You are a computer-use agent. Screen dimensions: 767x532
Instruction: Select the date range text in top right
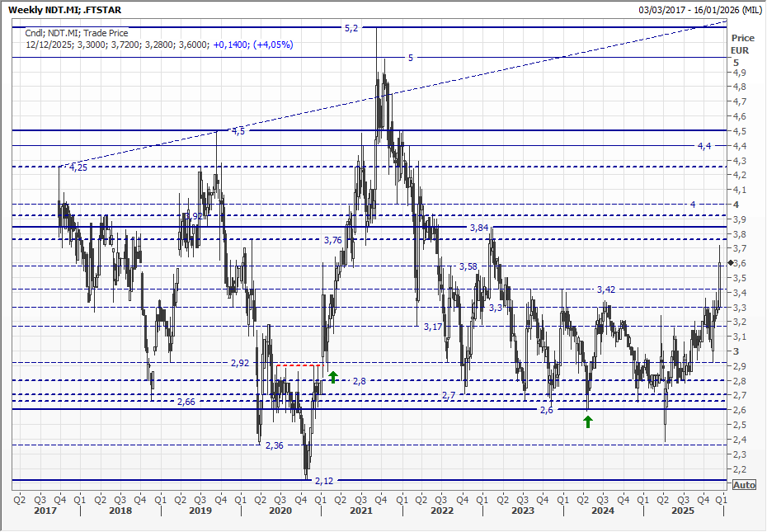[700, 9]
